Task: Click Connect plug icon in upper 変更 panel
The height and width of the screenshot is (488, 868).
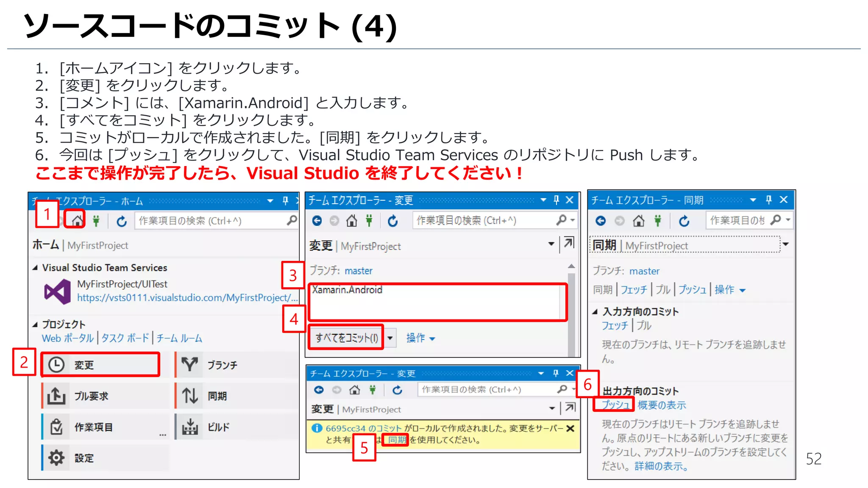Action: (369, 221)
